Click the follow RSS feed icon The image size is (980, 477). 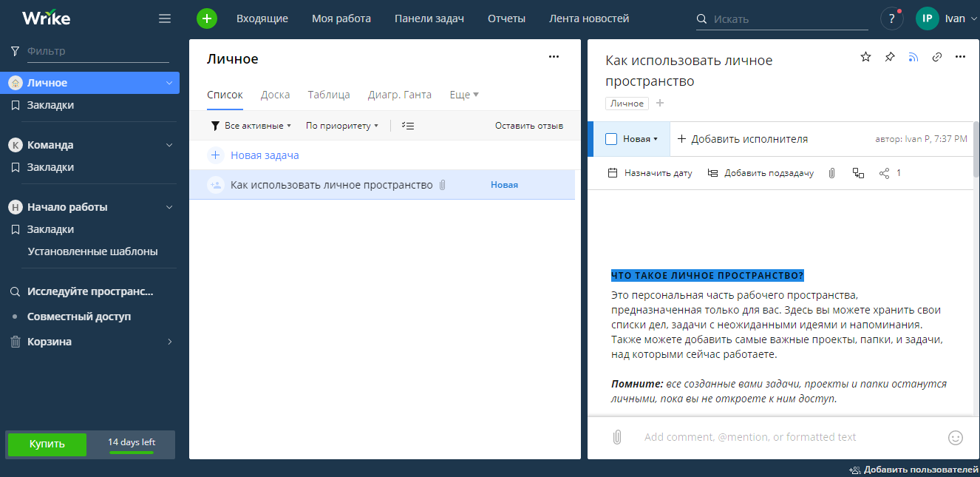[x=913, y=57]
